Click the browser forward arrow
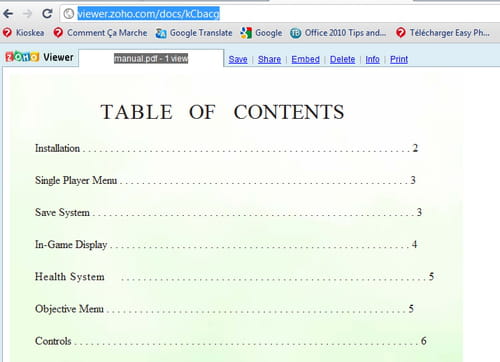 27,14
